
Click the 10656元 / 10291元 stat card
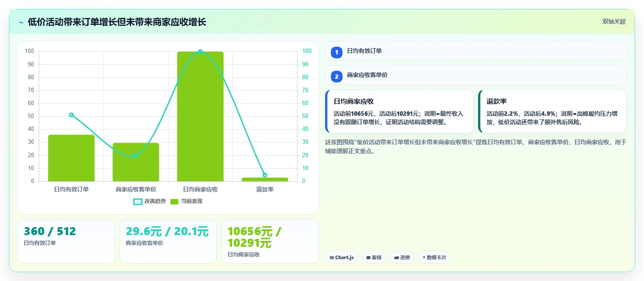point(270,241)
